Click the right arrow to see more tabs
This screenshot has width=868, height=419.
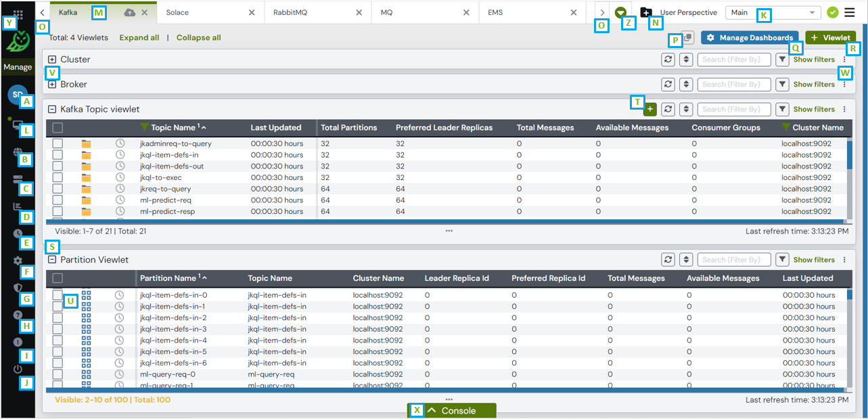pos(603,12)
